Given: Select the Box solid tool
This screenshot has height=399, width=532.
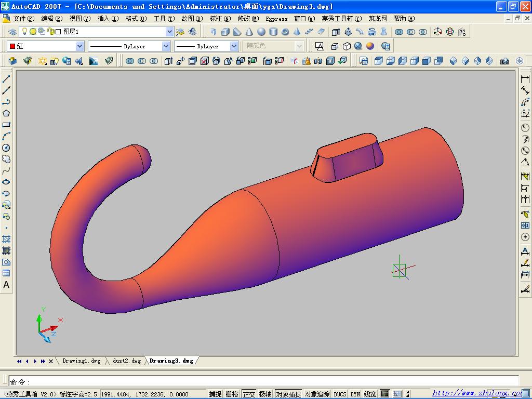Looking at the screenshot, I should pyautogui.click(x=225, y=32).
